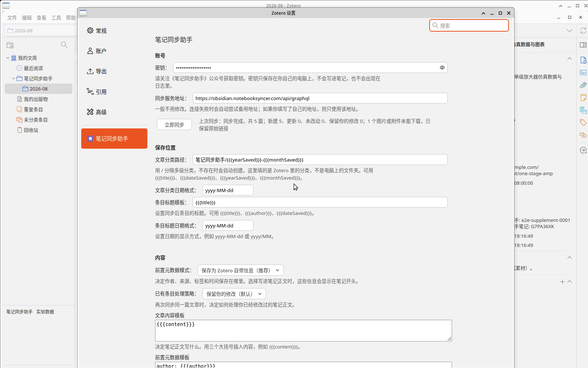Collapse the item pane section beside the plus button
The height and width of the screenshot is (368, 588).
569,282
